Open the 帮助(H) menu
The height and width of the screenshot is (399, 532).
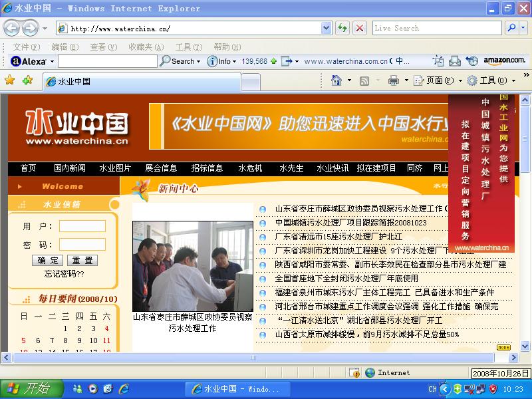click(x=227, y=47)
